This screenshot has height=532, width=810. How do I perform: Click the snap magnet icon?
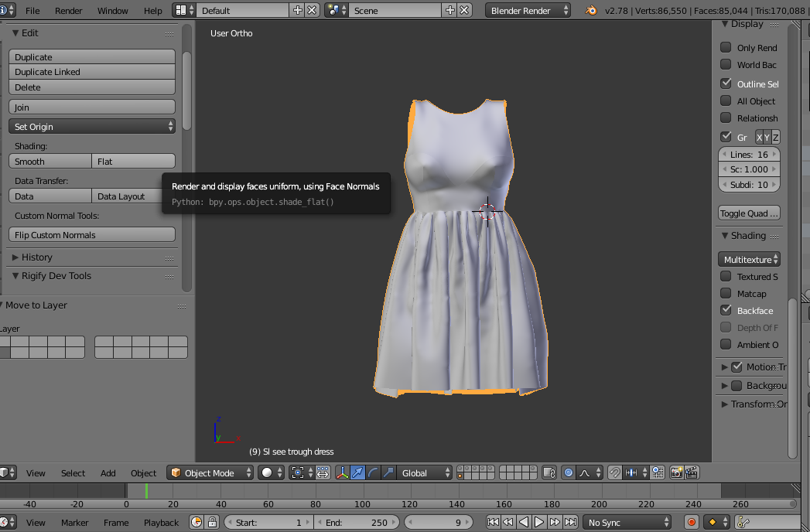click(614, 472)
